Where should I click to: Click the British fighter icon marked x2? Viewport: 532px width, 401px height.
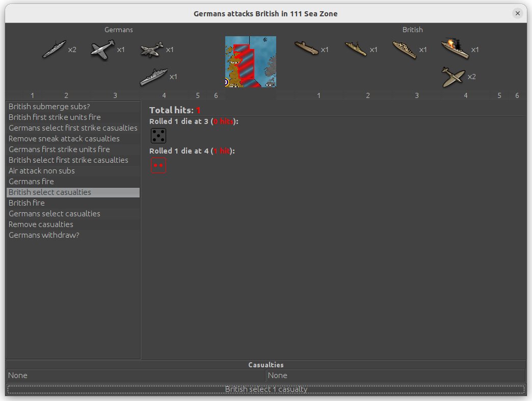point(454,77)
